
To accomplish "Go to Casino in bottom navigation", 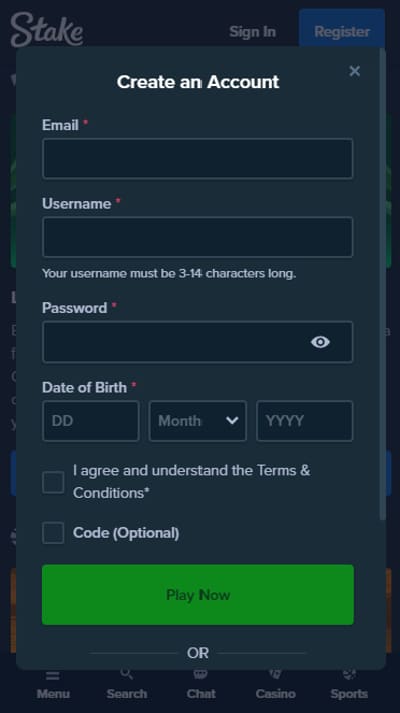I will (275, 686).
